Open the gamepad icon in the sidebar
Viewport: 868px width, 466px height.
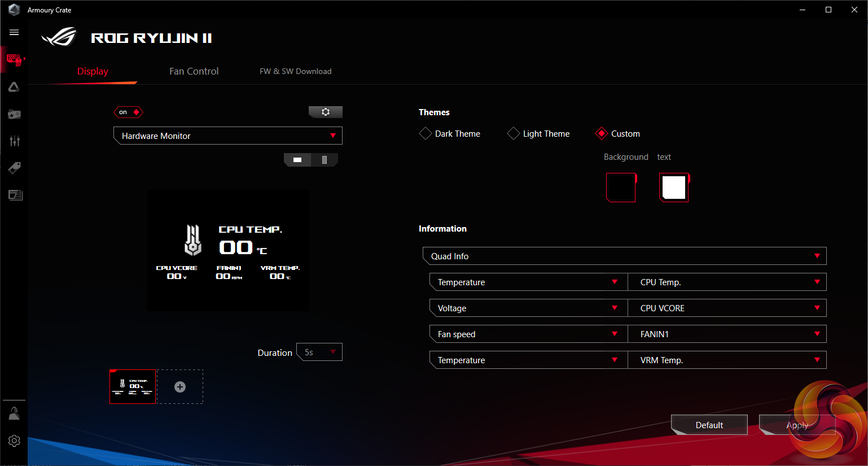14,114
